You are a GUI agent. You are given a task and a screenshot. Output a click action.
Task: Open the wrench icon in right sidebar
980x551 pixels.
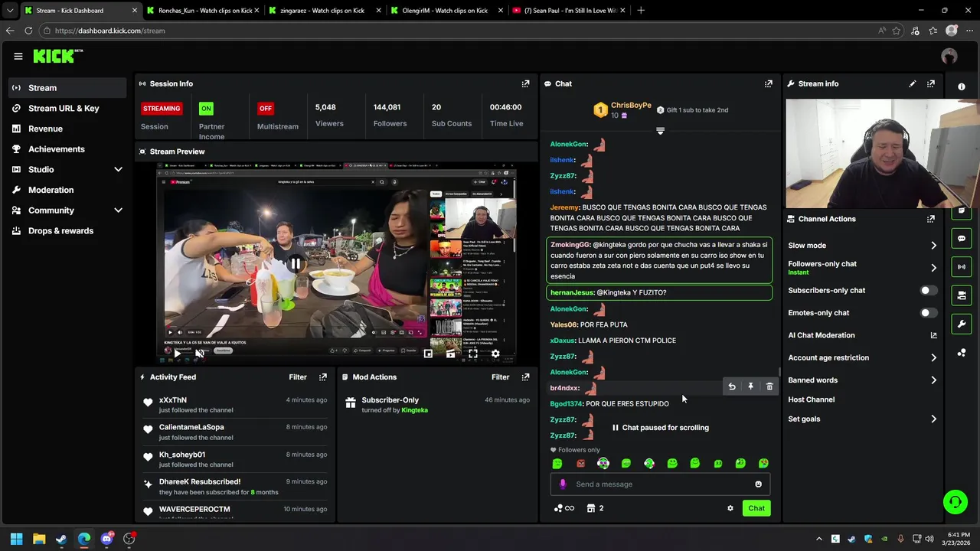962,324
